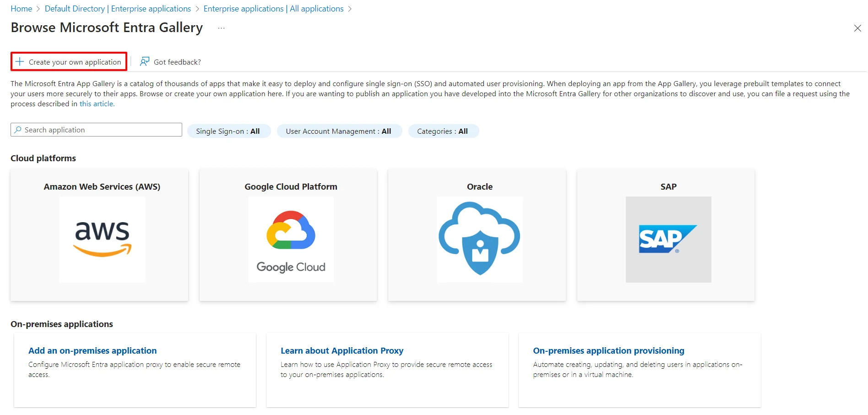Screen dimensions: 868x415
Task: Open Default Directory Enterprise applications breadcrumb
Action: [118, 8]
